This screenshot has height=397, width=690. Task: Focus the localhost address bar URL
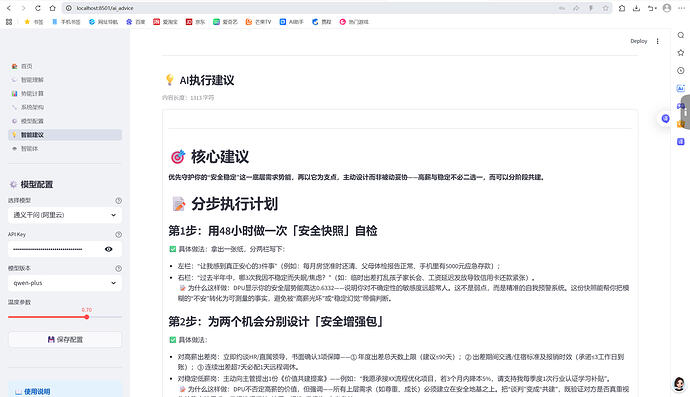pyautogui.click(x=105, y=8)
